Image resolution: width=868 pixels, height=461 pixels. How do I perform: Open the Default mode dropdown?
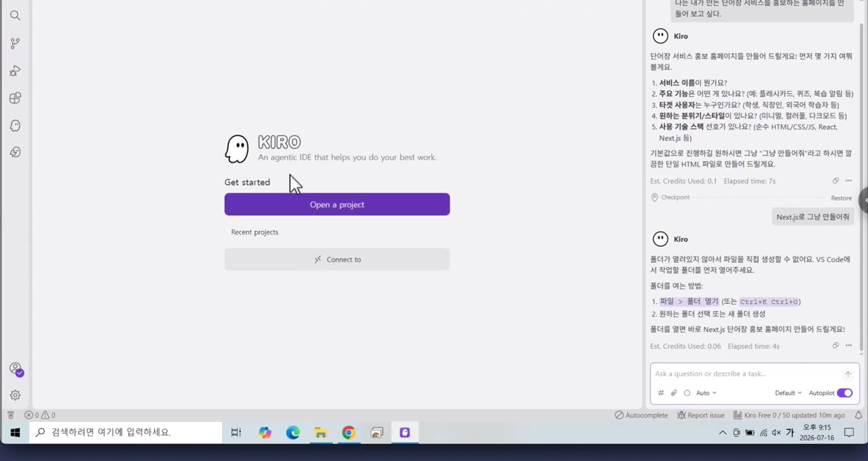point(788,393)
